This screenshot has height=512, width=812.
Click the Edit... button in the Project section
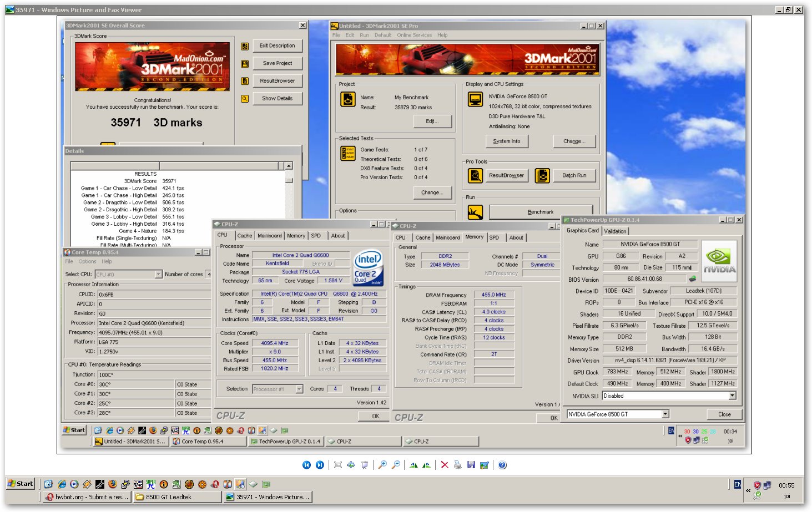click(x=432, y=121)
